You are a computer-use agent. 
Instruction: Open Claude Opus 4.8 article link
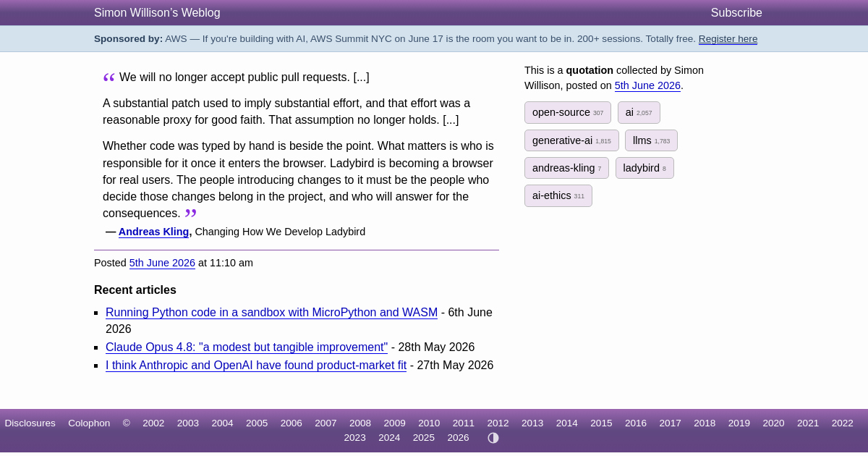pos(247,347)
